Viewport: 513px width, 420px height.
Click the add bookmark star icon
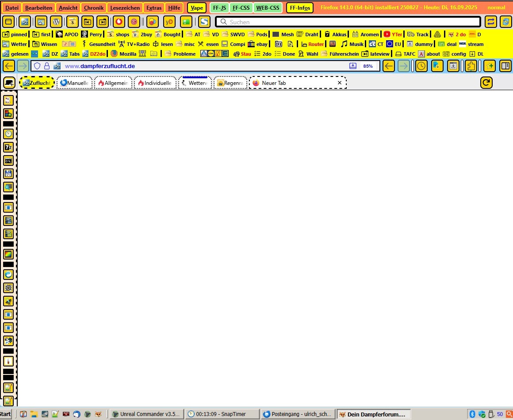pos(490,66)
